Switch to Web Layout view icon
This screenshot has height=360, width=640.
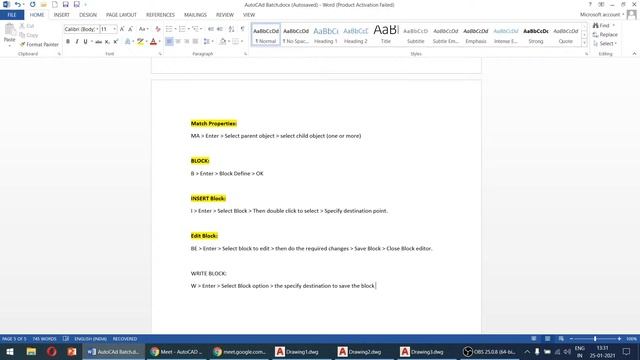pos(561,339)
